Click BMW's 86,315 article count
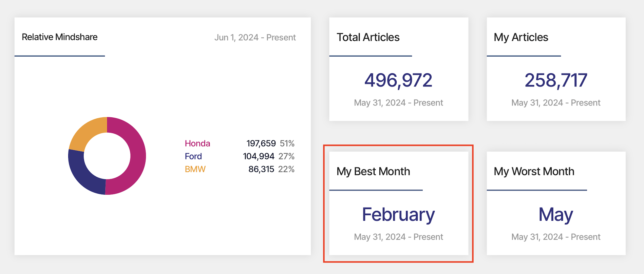This screenshot has width=644, height=274. (x=261, y=169)
